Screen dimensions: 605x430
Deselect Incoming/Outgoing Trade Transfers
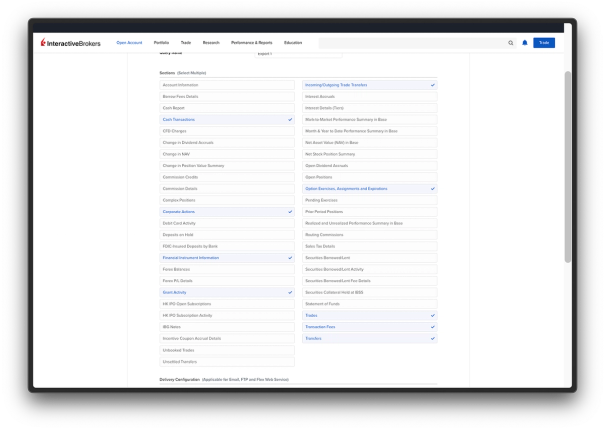coord(370,85)
